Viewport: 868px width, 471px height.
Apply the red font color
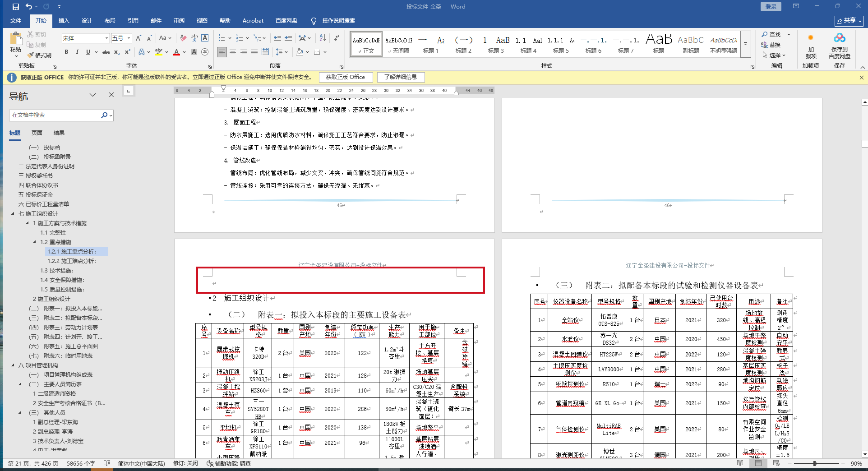click(176, 52)
